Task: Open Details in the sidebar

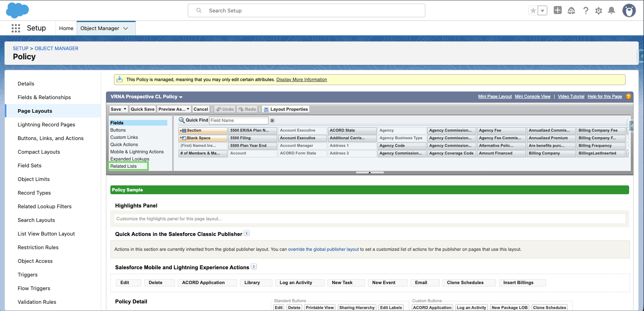Action: [x=26, y=83]
